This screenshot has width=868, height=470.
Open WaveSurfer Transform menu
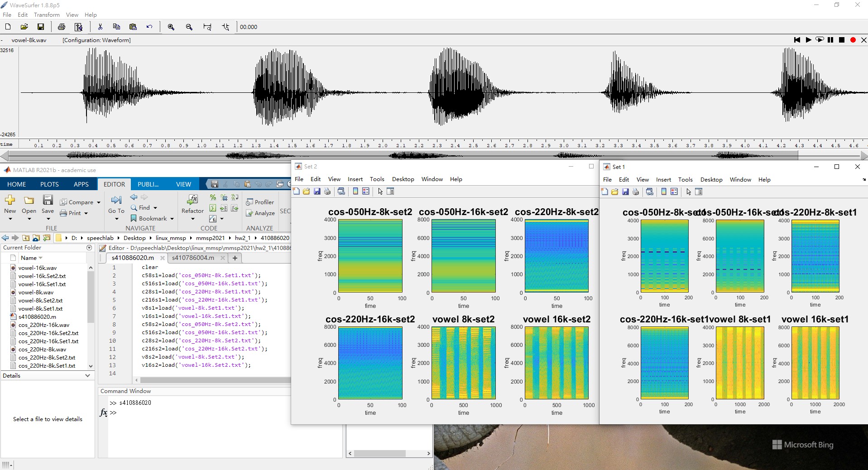click(47, 14)
